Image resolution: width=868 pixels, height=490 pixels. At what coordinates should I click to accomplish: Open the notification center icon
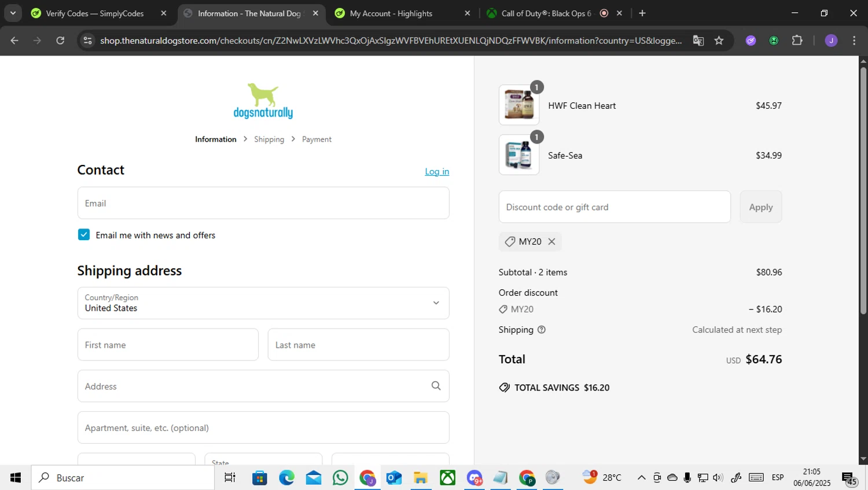pyautogui.click(x=849, y=479)
